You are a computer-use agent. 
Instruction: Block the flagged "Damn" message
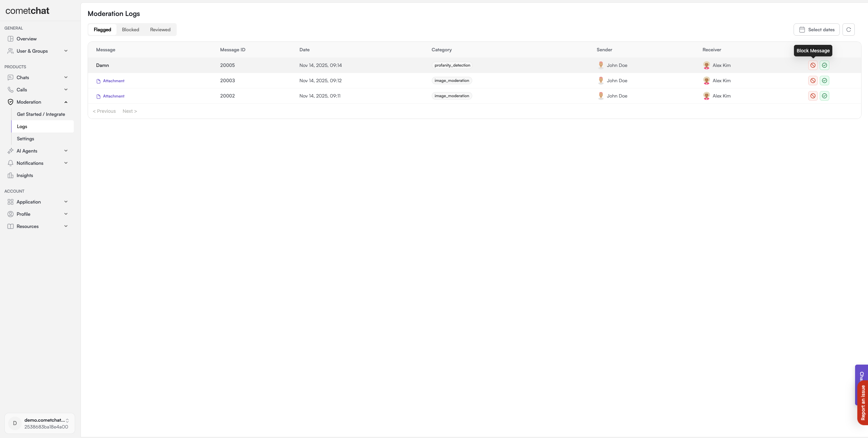(813, 65)
